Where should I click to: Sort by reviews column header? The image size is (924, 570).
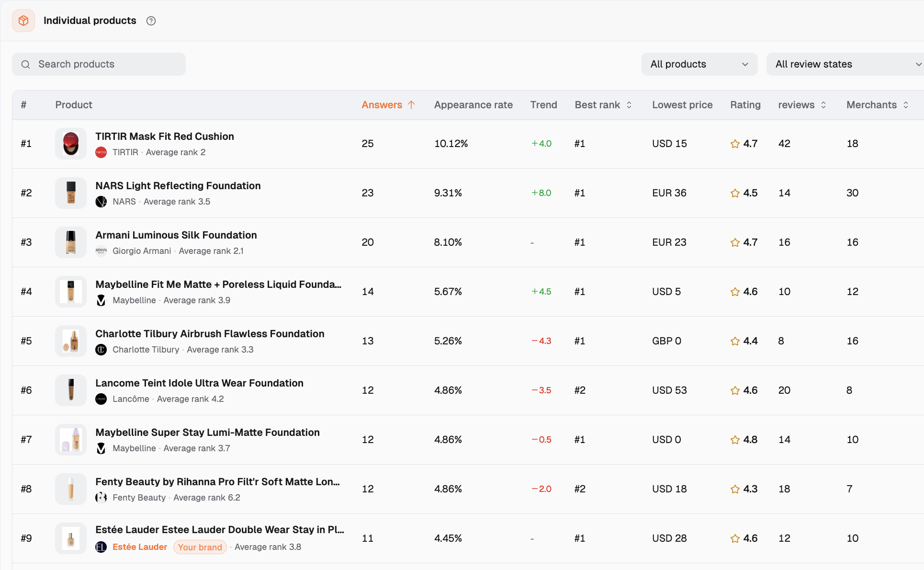(796, 105)
